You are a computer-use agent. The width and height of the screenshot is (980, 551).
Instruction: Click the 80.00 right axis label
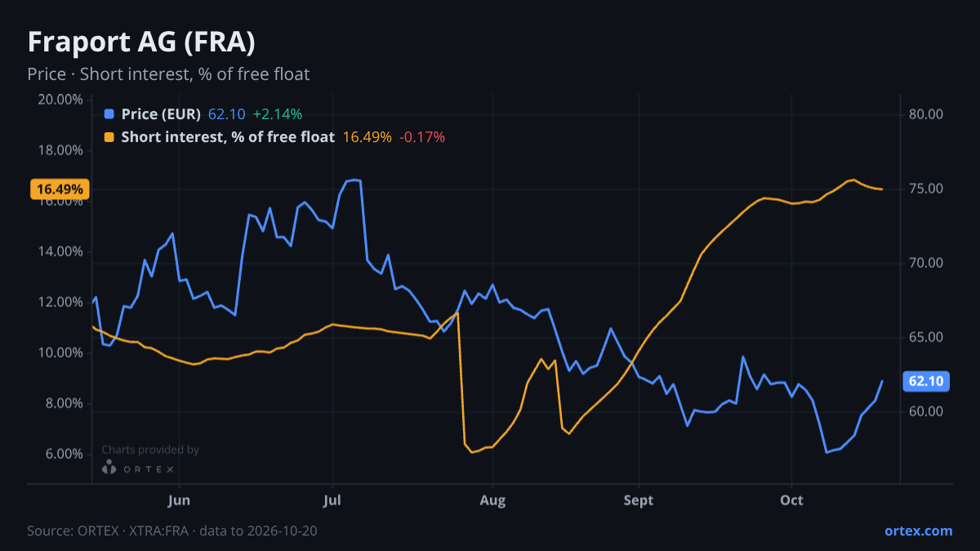pos(926,114)
